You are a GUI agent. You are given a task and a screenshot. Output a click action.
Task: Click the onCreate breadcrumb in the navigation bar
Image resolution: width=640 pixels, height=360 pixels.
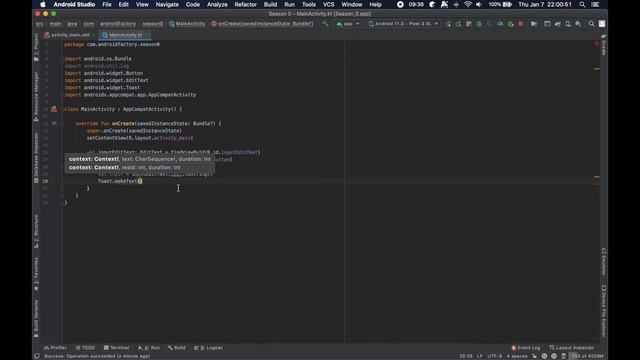pyautogui.click(x=262, y=24)
